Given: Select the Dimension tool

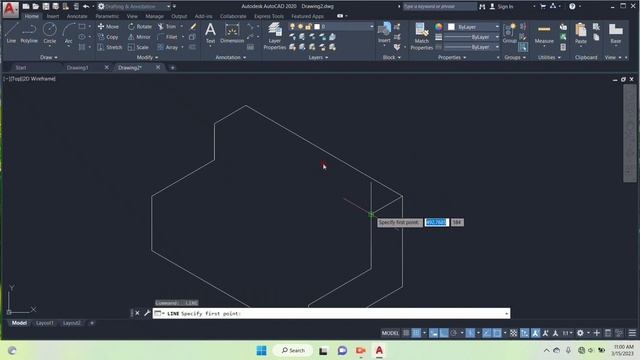Looking at the screenshot, I should tap(232, 33).
